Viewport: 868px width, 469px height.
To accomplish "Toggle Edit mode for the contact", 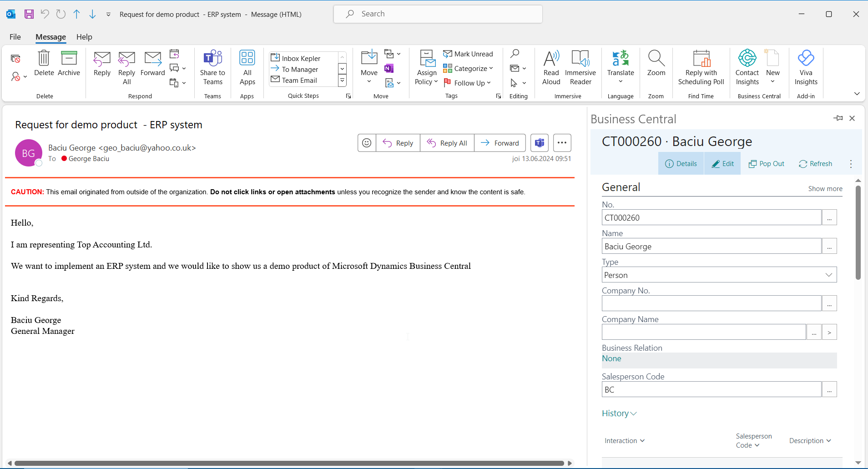I will tap(722, 164).
